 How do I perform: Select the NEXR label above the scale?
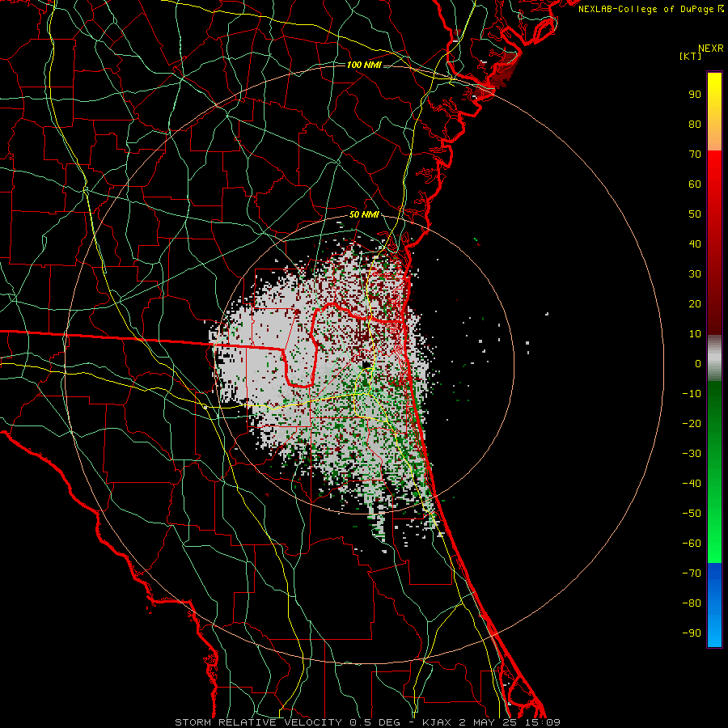[710, 49]
